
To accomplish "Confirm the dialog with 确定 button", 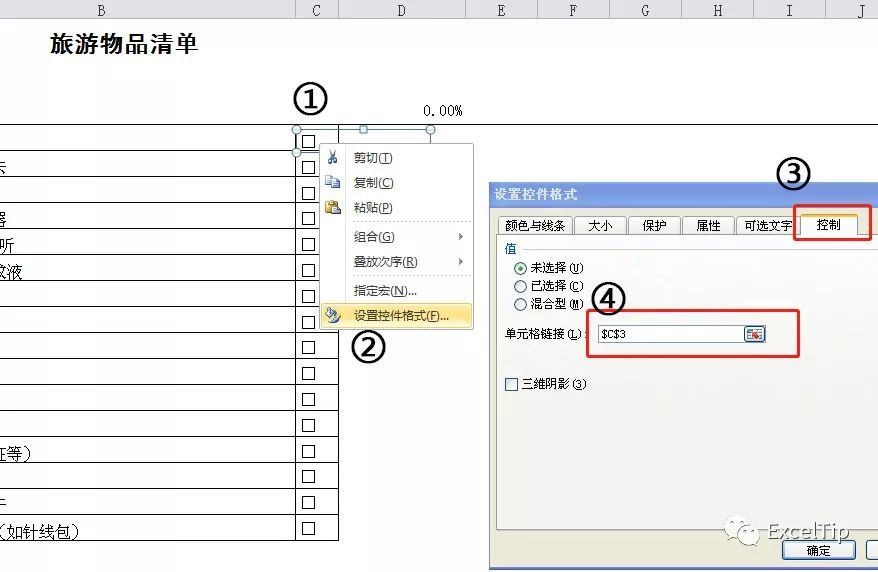I will [818, 551].
